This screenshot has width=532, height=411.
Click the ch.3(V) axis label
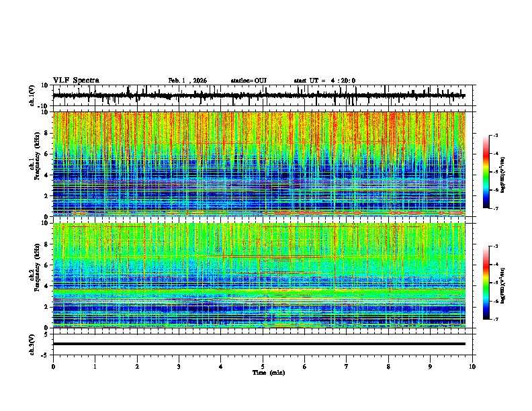pyautogui.click(x=32, y=345)
